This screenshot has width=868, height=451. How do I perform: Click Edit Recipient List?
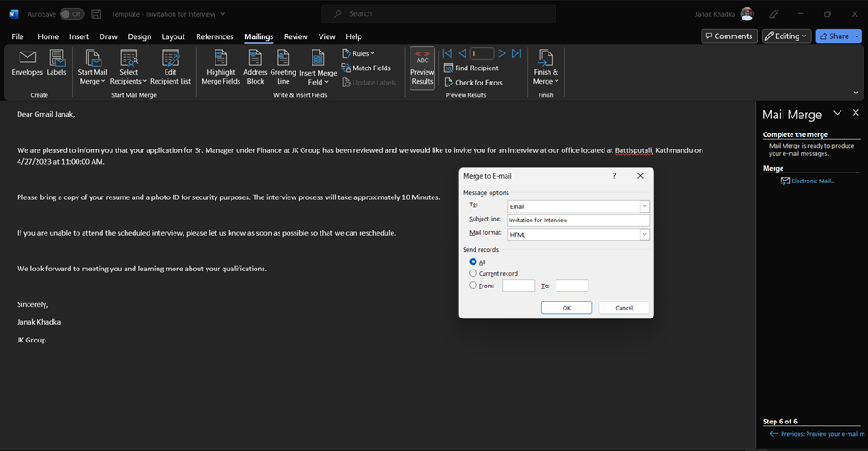(x=171, y=67)
